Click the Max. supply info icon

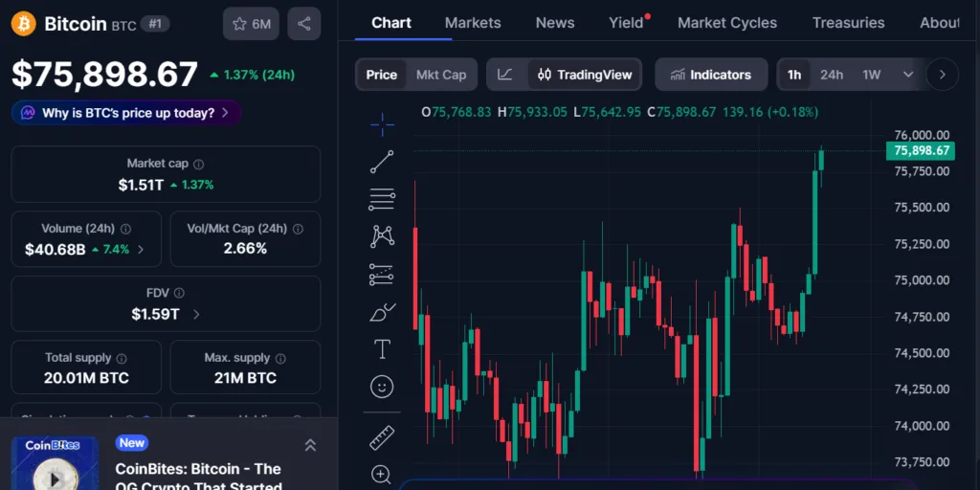[280, 358]
